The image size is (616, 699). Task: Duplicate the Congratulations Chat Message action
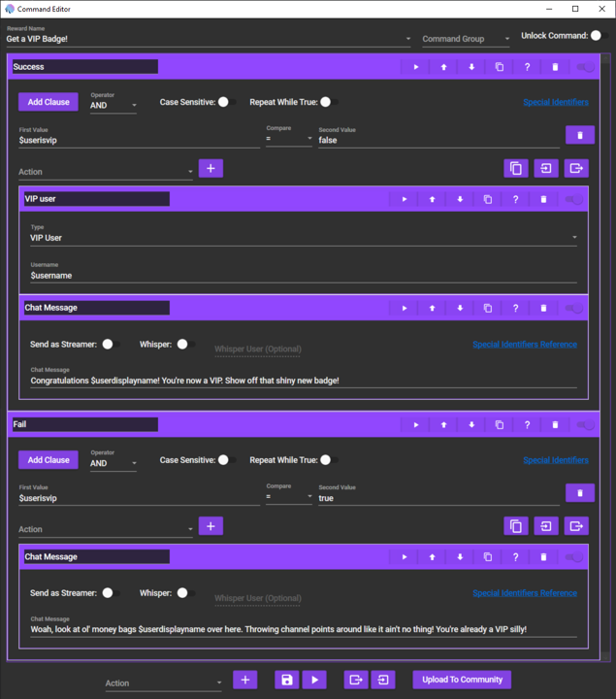pyautogui.click(x=488, y=308)
